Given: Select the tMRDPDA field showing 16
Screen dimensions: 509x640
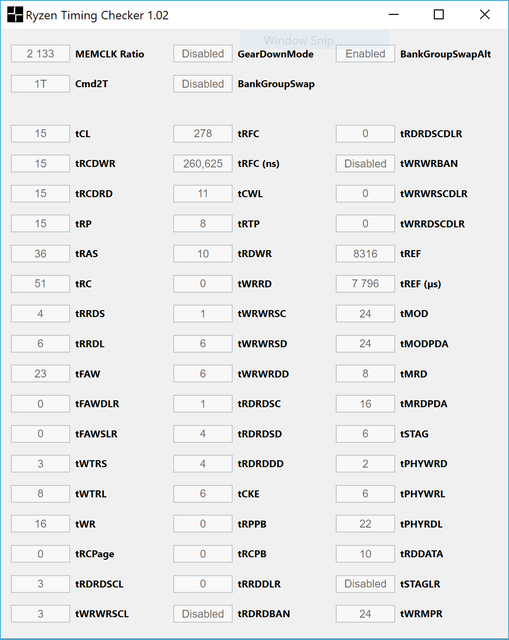Looking at the screenshot, I should point(365,404).
